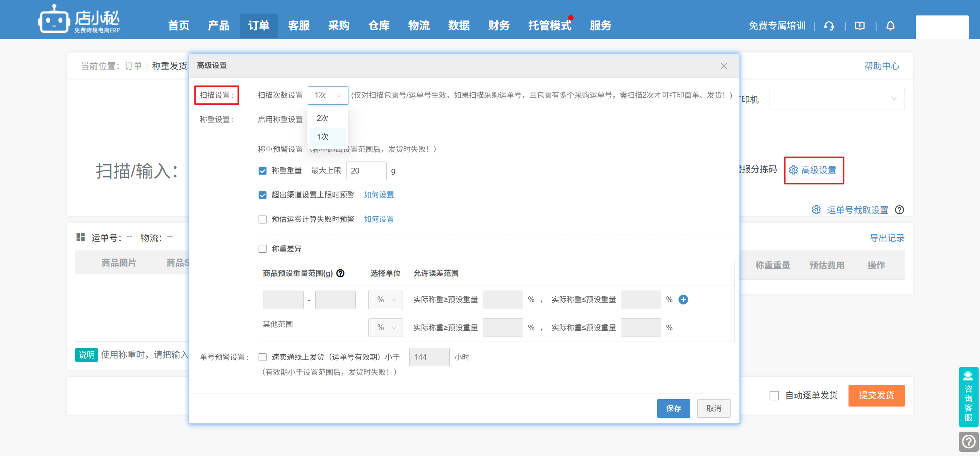Click the 最大上限 weight input field
Image resolution: width=980 pixels, height=456 pixels.
[366, 171]
